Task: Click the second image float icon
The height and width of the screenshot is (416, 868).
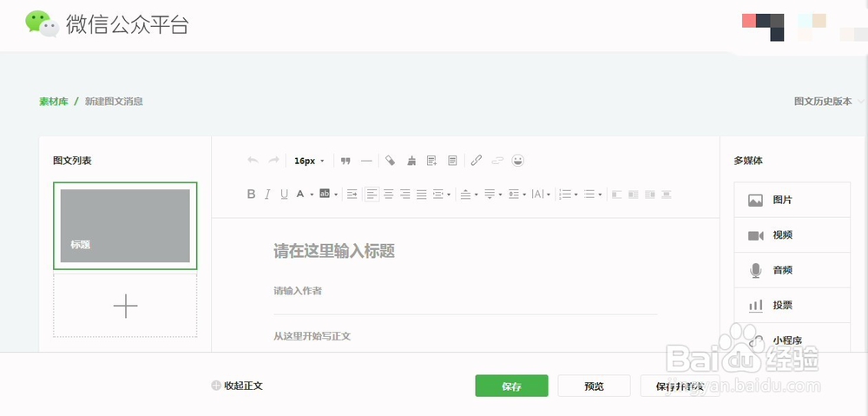Action: (634, 195)
